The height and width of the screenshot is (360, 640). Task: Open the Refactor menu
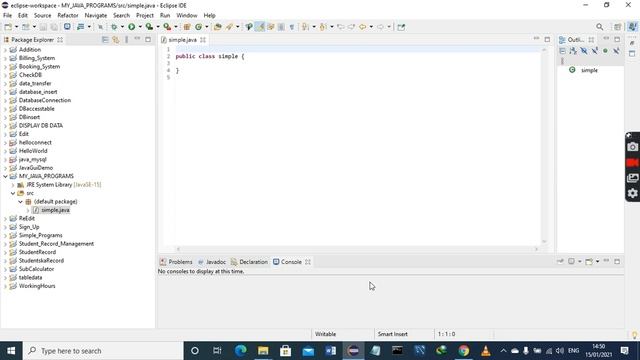tap(68, 16)
